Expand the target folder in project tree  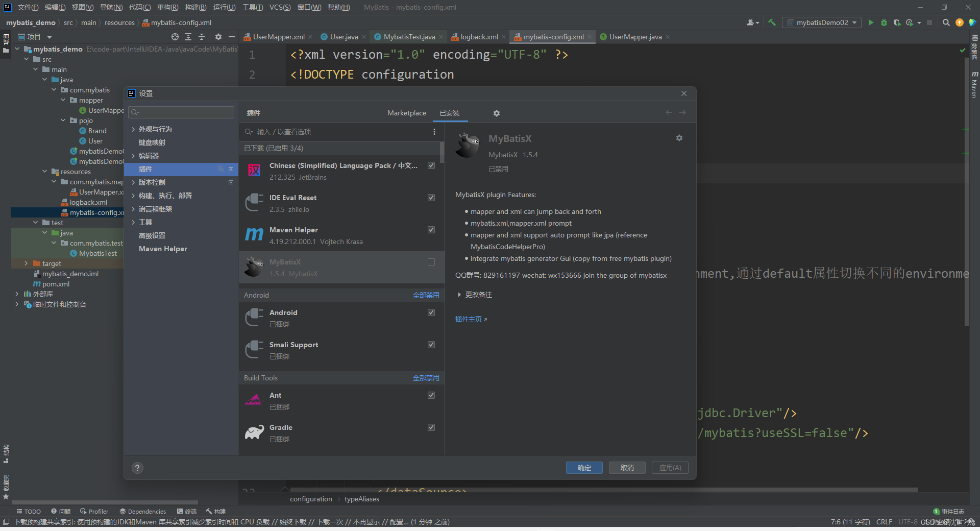click(26, 263)
